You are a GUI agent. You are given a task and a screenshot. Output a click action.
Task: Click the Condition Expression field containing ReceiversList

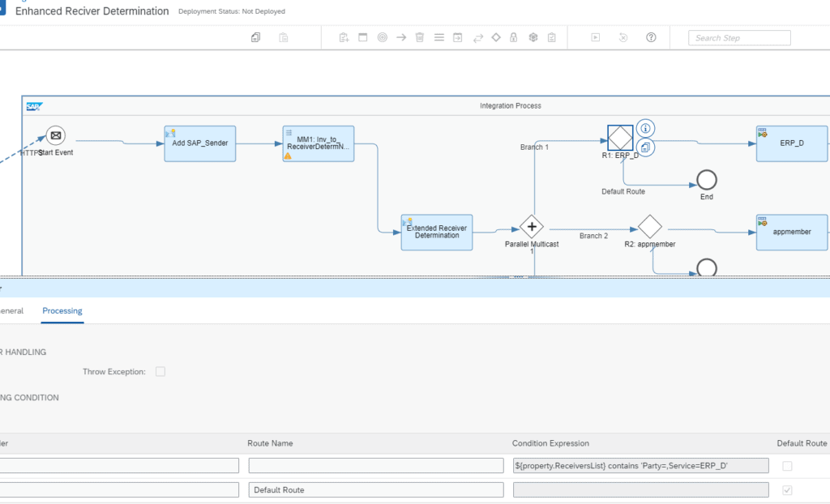point(640,465)
